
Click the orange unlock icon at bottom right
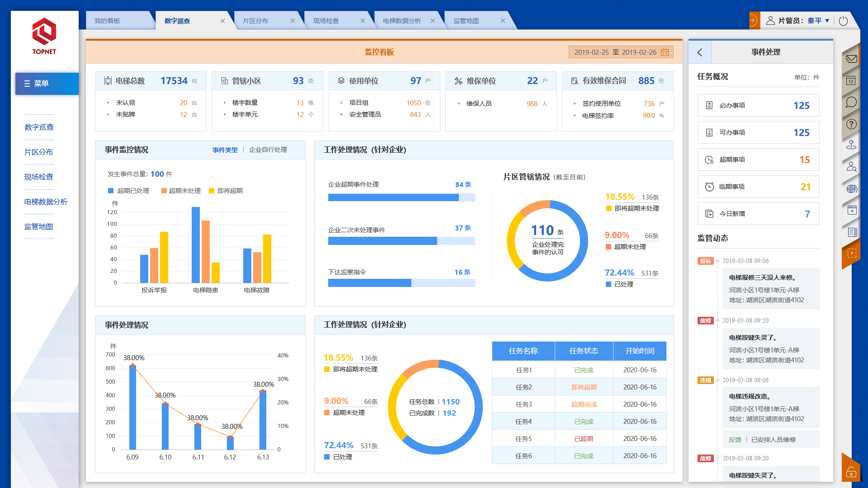(851, 472)
